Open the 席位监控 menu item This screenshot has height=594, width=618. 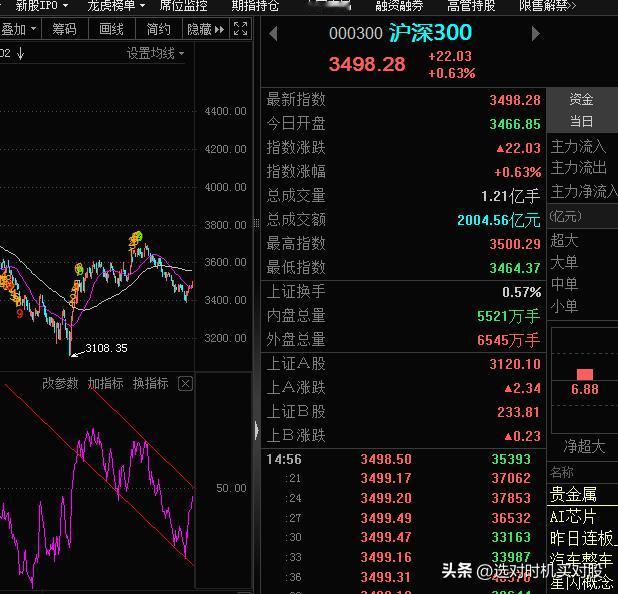pos(183,6)
